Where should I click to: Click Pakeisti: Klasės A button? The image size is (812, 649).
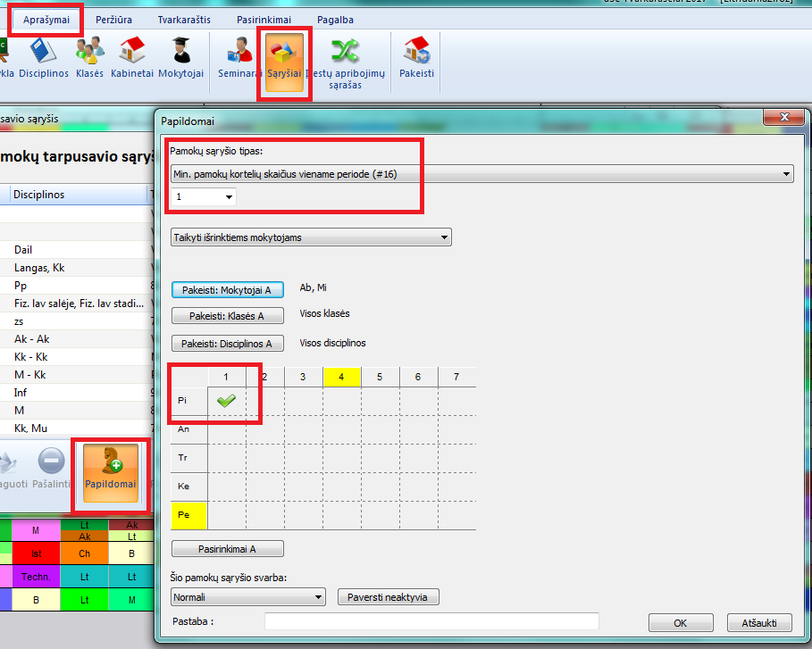(227, 316)
